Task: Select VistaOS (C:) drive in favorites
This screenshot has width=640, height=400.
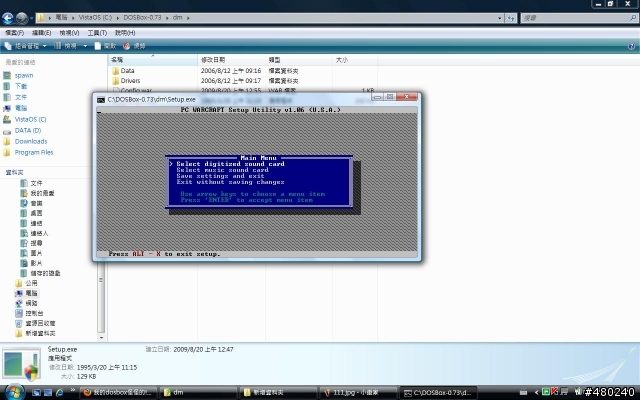Action: click(x=29, y=119)
